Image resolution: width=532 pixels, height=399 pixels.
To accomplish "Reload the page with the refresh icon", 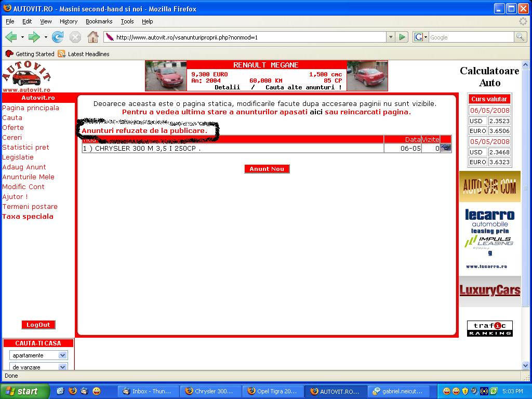I will (58, 37).
